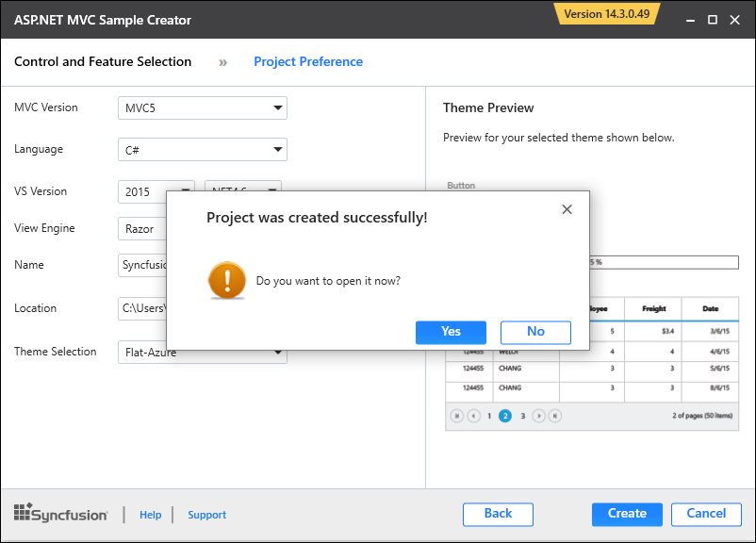Open the Support link in footer

[206, 515]
